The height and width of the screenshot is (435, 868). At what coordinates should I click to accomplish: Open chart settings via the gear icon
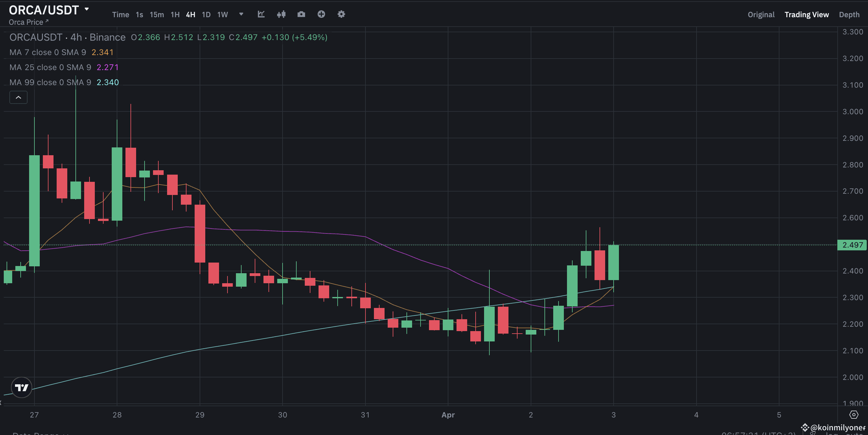click(341, 14)
